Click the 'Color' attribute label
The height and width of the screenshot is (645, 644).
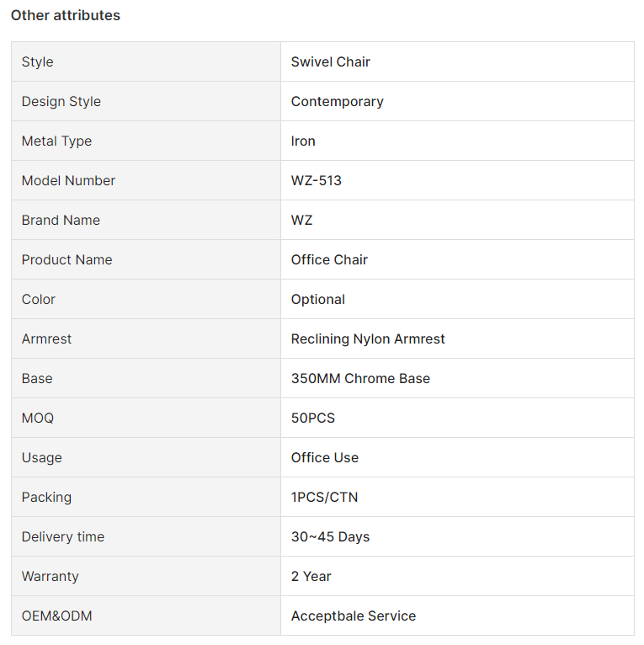[38, 299]
